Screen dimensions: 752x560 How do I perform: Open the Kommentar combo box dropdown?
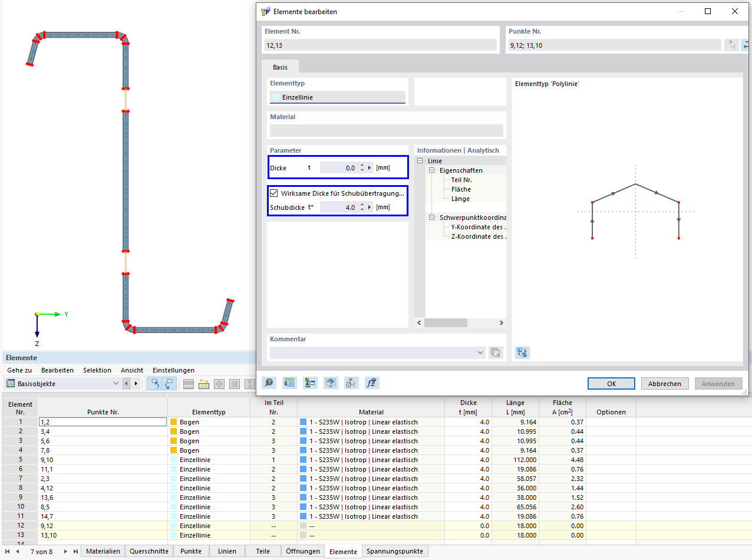(x=481, y=353)
